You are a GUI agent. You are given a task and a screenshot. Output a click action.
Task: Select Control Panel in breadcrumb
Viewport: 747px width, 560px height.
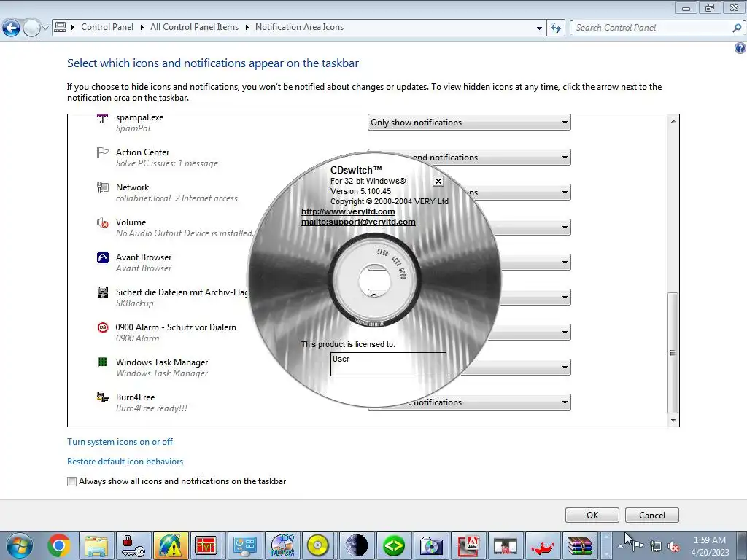click(107, 27)
